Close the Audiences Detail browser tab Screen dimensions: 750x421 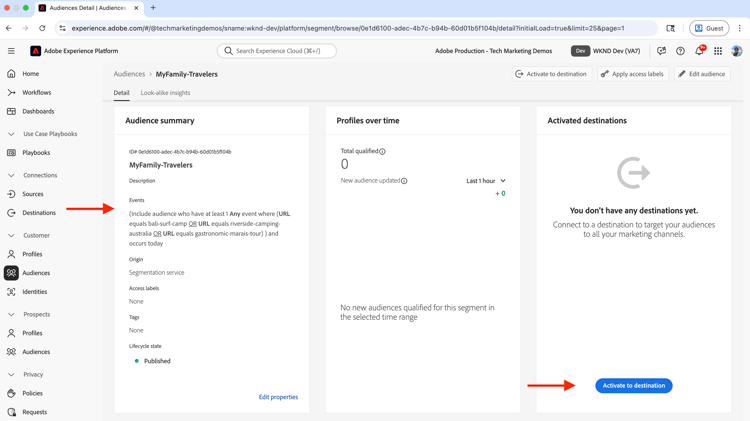pyautogui.click(x=136, y=8)
